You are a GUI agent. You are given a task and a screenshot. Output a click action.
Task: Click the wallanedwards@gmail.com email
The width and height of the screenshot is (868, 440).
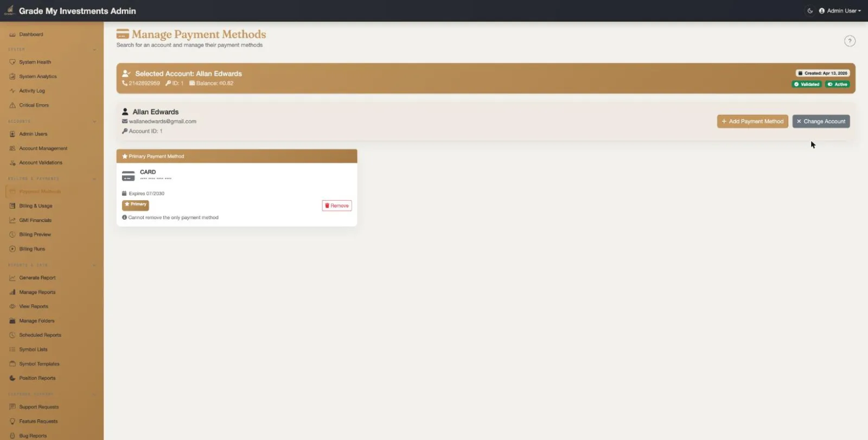click(x=163, y=122)
